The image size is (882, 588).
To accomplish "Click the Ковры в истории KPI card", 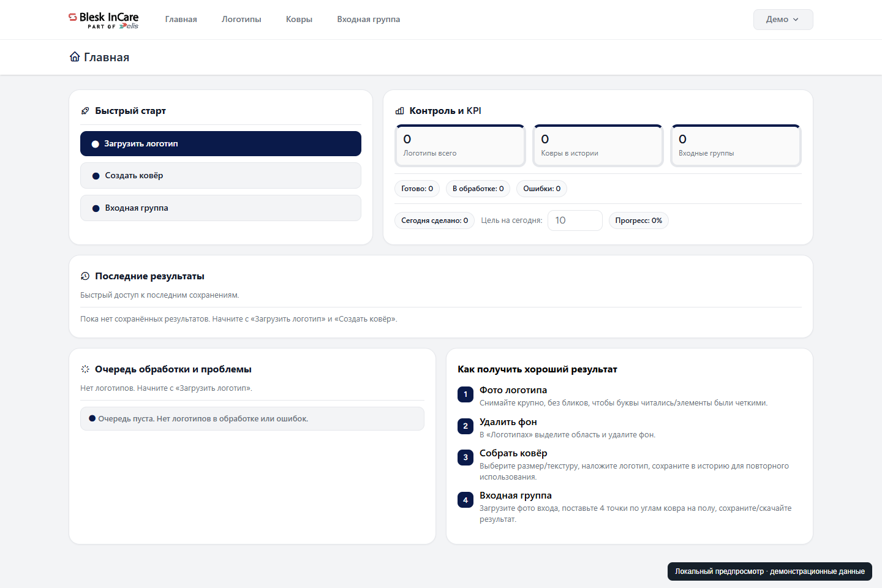I will point(598,146).
